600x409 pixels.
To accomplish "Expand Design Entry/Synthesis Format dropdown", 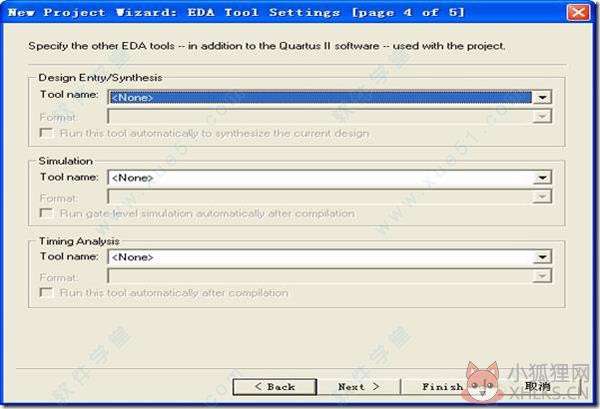I will point(542,116).
